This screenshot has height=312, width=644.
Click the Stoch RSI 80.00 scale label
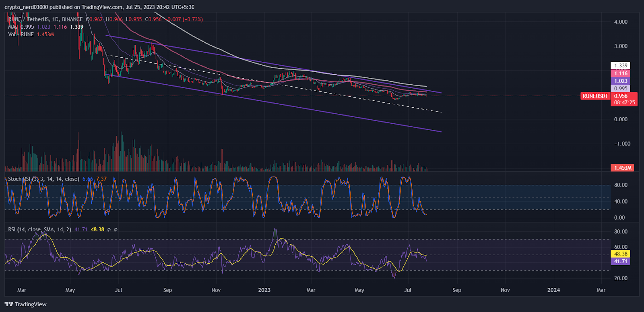point(621,185)
